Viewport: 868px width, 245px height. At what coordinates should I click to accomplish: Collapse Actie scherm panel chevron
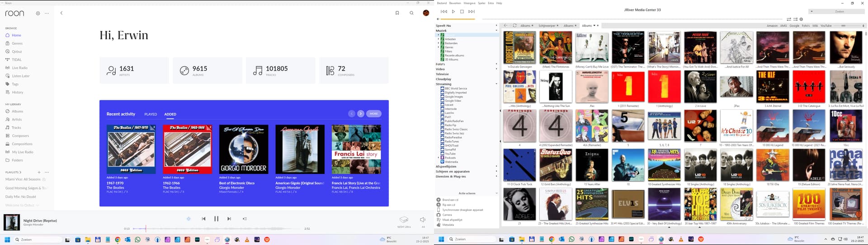coord(496,193)
